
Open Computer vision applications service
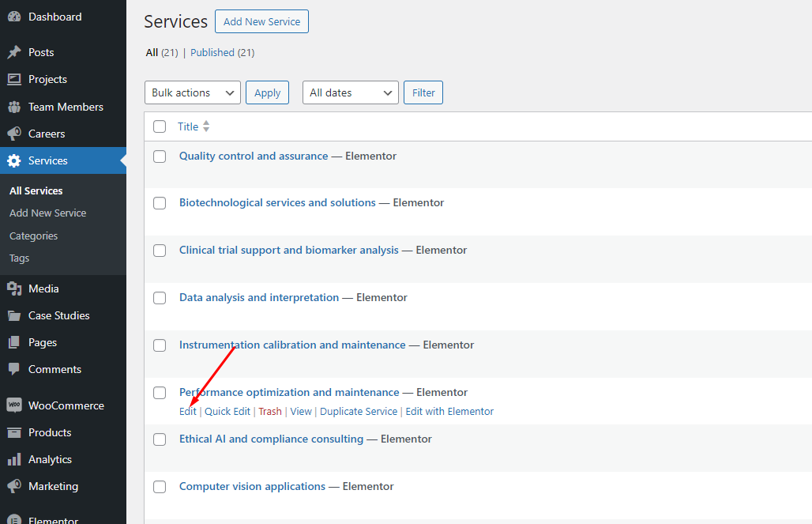pos(252,486)
